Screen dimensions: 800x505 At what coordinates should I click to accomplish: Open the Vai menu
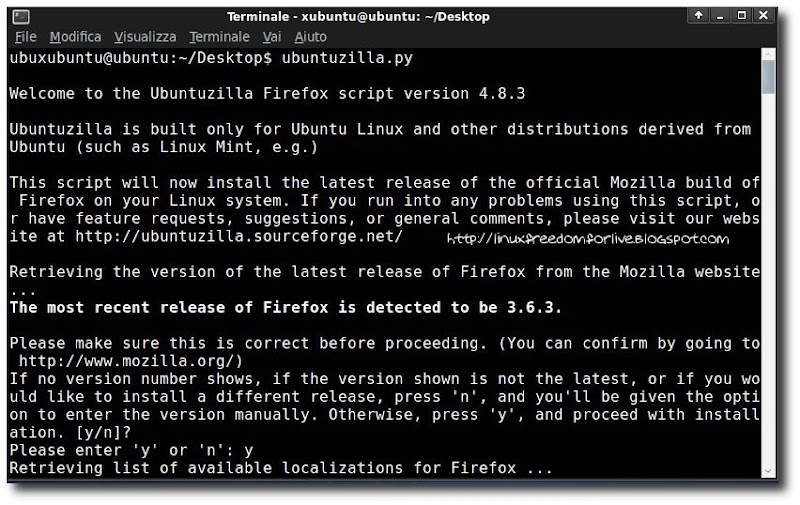click(x=271, y=37)
